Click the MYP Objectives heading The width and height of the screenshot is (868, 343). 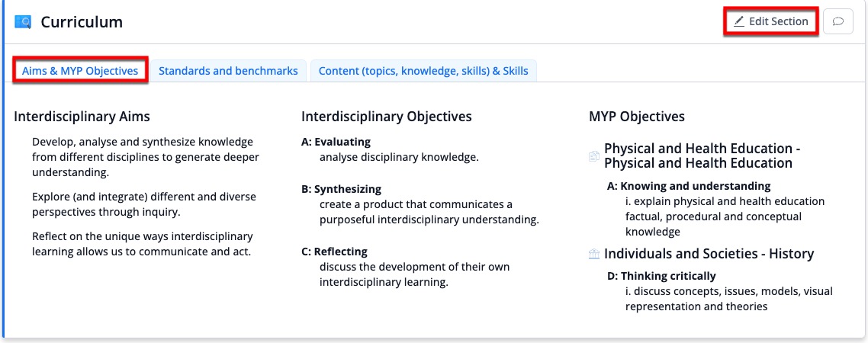(x=637, y=117)
